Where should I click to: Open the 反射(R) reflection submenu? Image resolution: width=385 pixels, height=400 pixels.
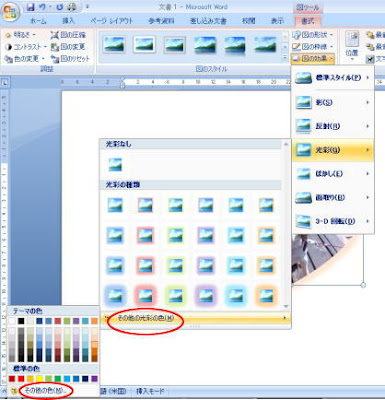click(x=333, y=126)
